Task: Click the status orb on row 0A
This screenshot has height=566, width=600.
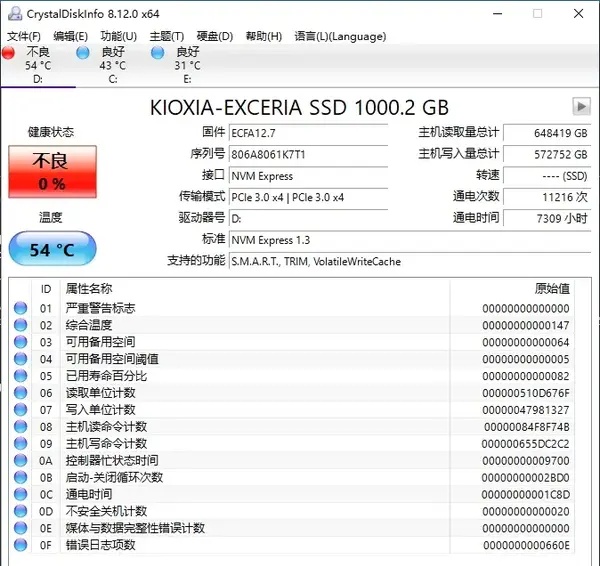Action: point(20,460)
